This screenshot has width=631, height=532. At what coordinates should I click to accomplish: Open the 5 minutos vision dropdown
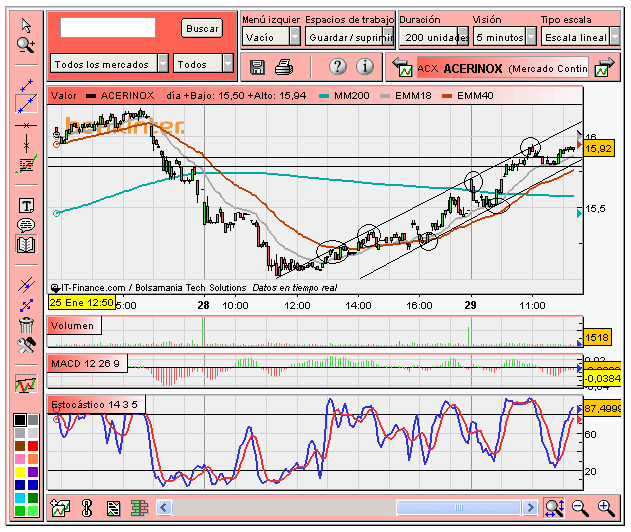[505, 37]
